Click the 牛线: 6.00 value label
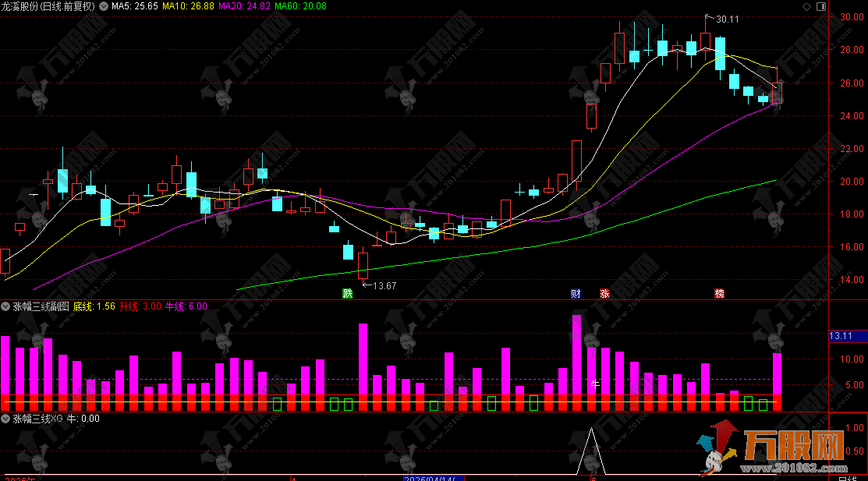Image resolution: width=868 pixels, height=481 pixels. [x=186, y=306]
